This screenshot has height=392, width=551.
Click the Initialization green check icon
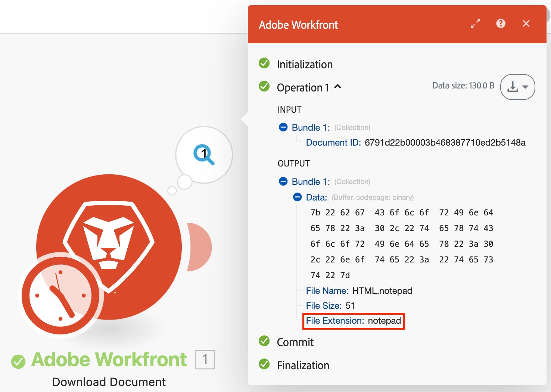(264, 63)
